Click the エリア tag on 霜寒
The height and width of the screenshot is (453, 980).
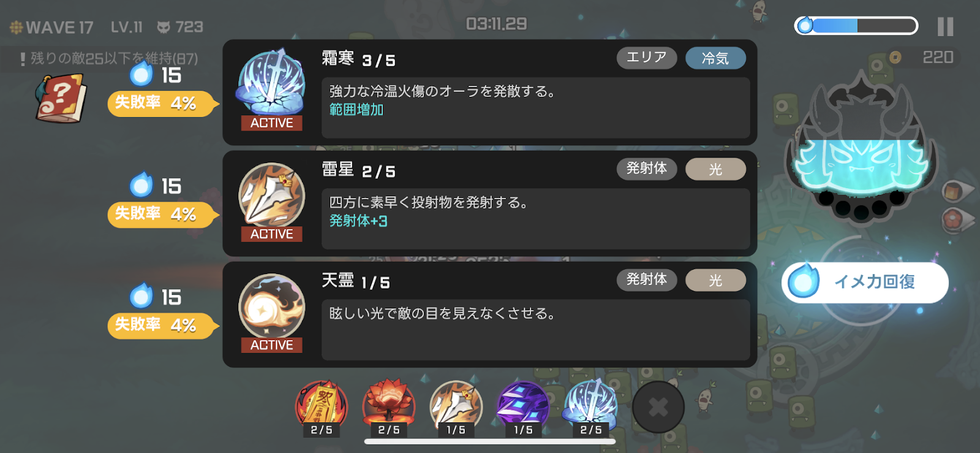(647, 58)
